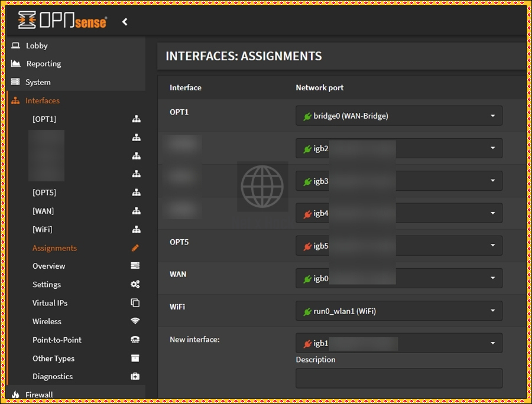Open the WAN igb0 port dropdown
The image size is (532, 404).
(399, 278)
